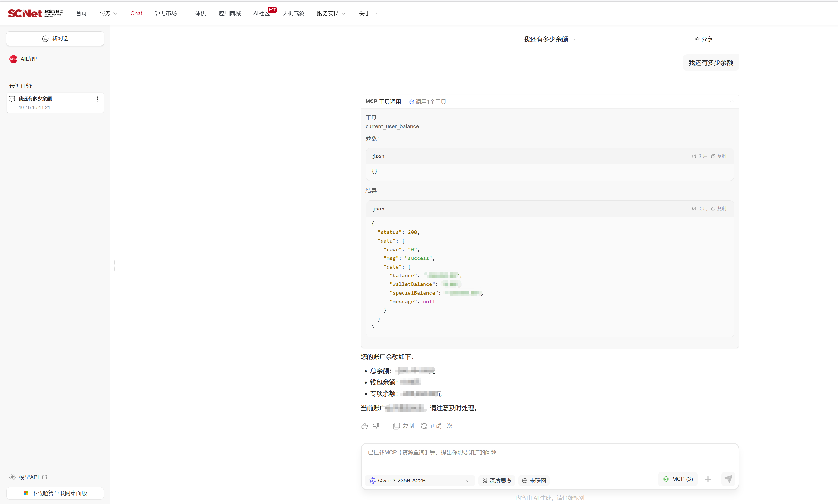The width and height of the screenshot is (838, 504).
Task: Open the Qwen3-235B-A22B model dropdown
Action: point(419,481)
